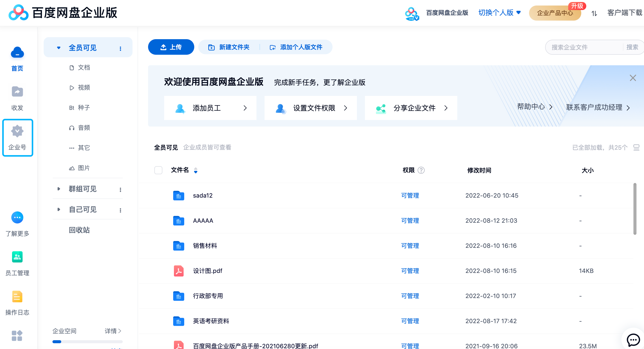The image size is (644, 349).
Task: Open the 添加员工 task card
Action: click(210, 108)
